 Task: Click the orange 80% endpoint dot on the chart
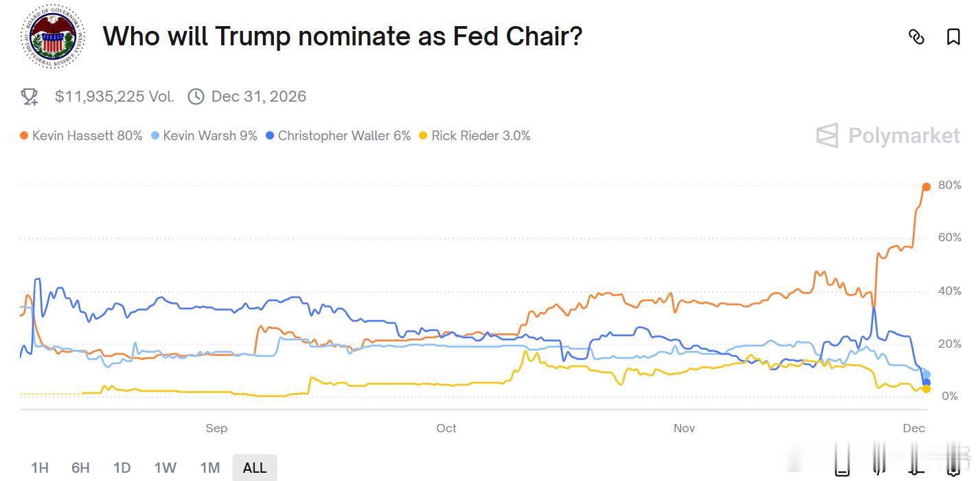point(926,187)
